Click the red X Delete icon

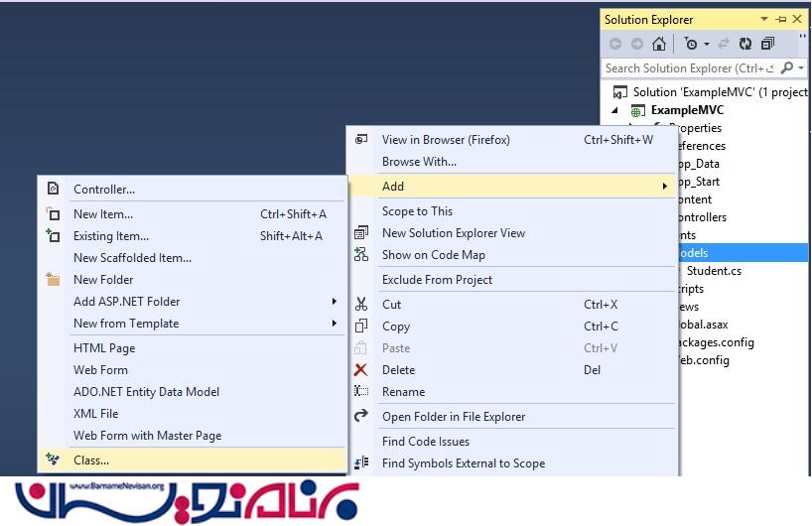361,369
